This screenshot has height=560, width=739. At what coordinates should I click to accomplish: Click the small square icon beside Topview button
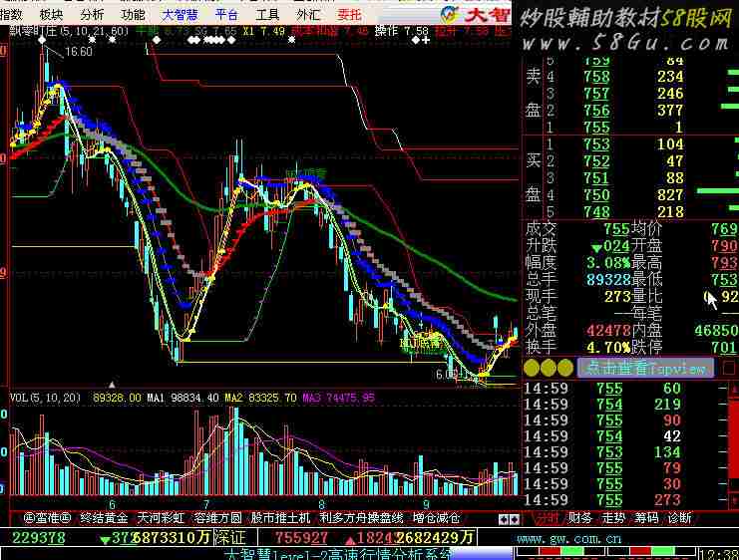pyautogui.click(x=729, y=368)
